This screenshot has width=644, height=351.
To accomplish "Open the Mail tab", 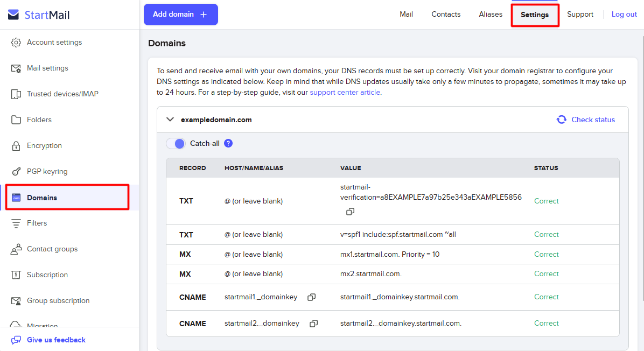I will 406,15.
